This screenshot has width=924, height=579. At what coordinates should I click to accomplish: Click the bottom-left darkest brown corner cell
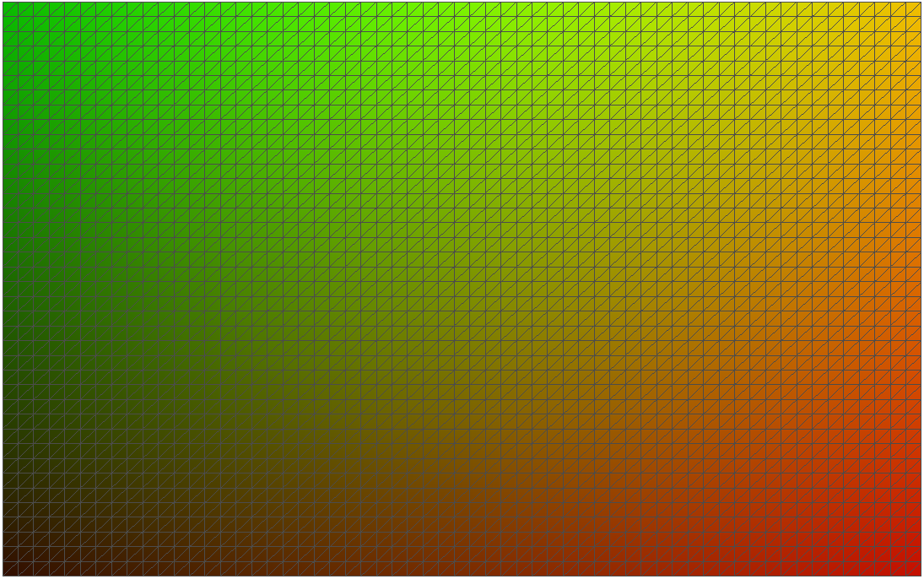pyautogui.click(x=10, y=569)
